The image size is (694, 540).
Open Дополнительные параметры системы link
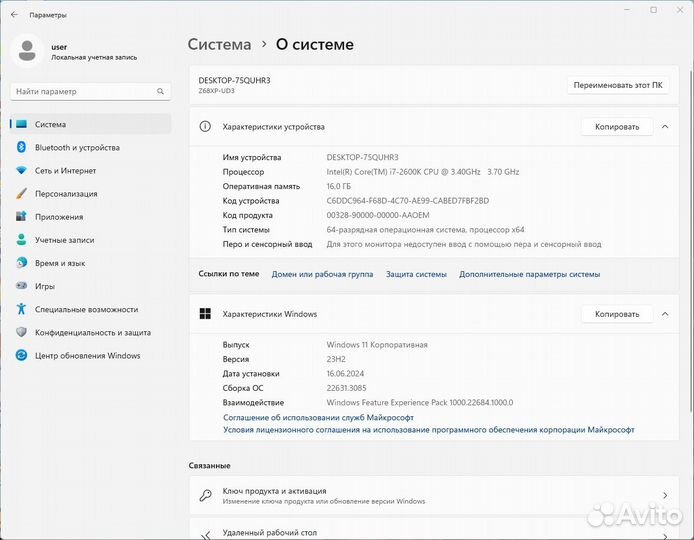click(529, 274)
